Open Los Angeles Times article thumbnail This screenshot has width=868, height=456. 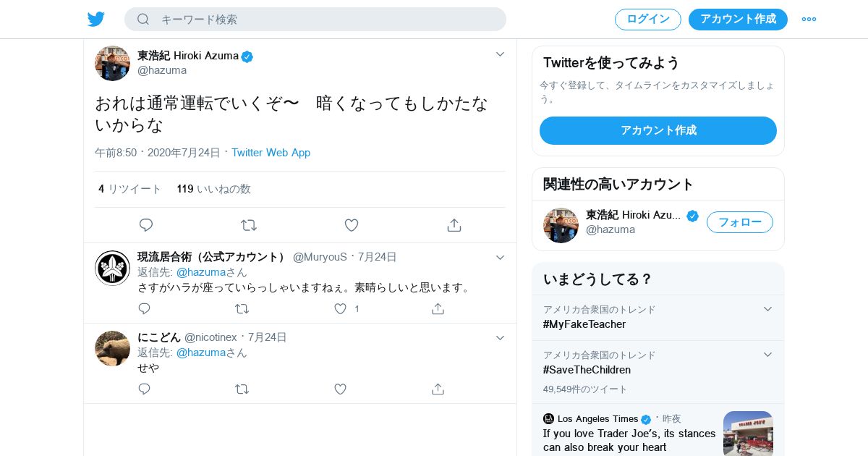point(748,433)
